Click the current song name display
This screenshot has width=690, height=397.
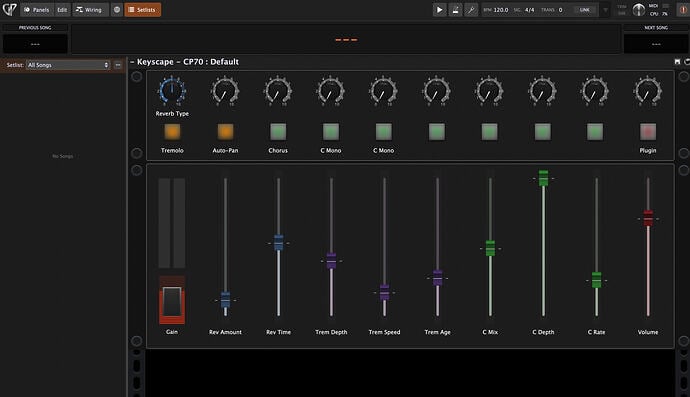[346, 39]
